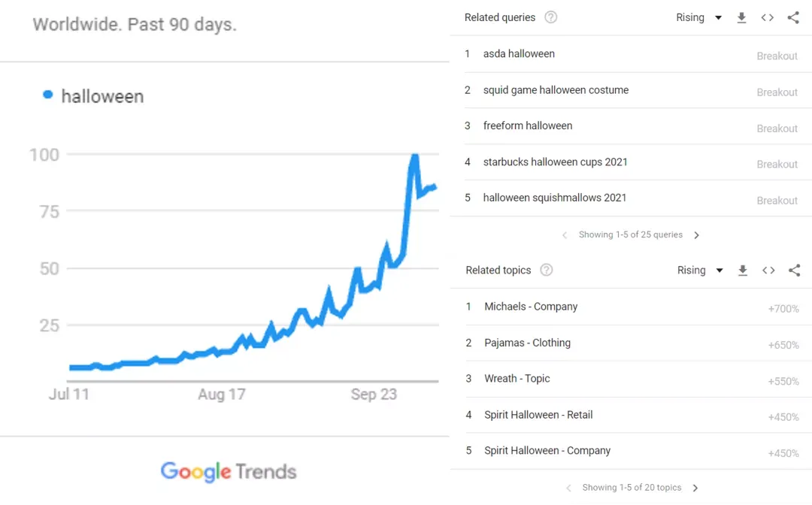Open the Rising dropdown for Related topics

[x=700, y=270]
